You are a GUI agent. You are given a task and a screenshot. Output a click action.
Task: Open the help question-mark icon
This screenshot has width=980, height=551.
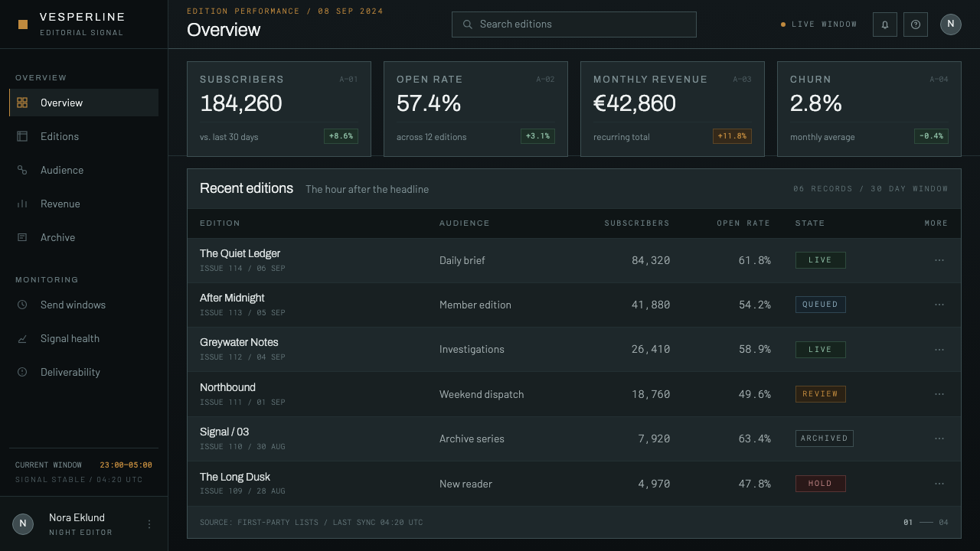(x=916, y=24)
